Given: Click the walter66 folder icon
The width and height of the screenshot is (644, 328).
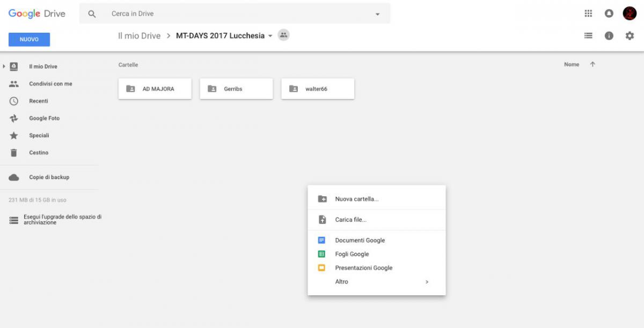Looking at the screenshot, I should click(x=294, y=89).
